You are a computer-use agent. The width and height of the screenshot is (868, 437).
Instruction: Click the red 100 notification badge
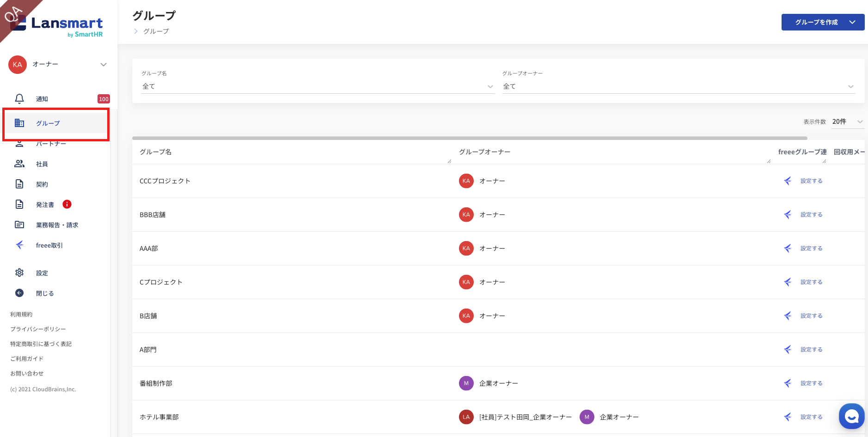tap(104, 99)
